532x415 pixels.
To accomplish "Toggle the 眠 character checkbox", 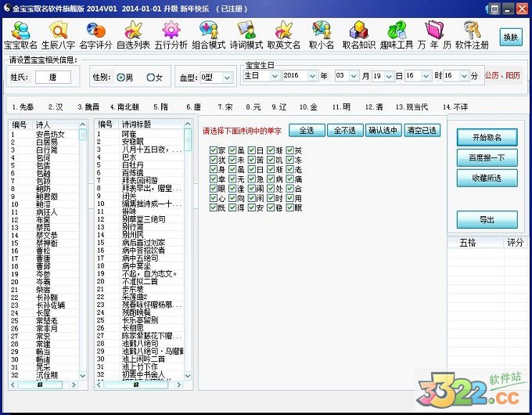I will 289,207.
